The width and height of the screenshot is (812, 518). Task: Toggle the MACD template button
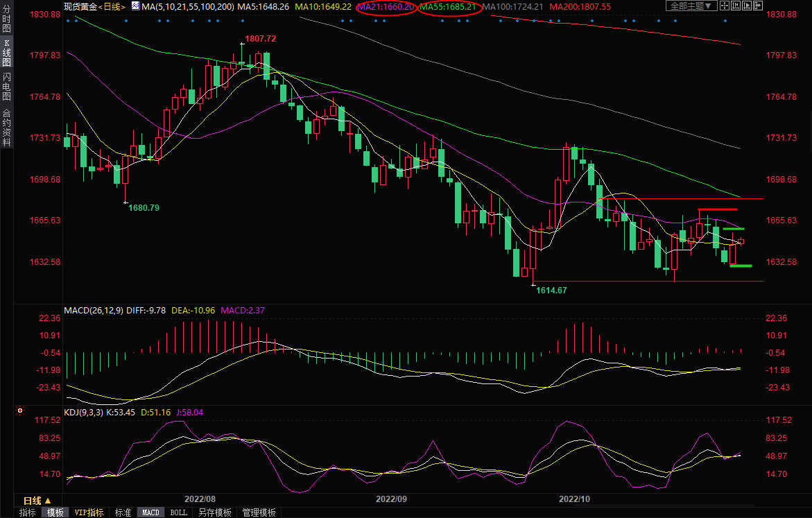pos(150,512)
